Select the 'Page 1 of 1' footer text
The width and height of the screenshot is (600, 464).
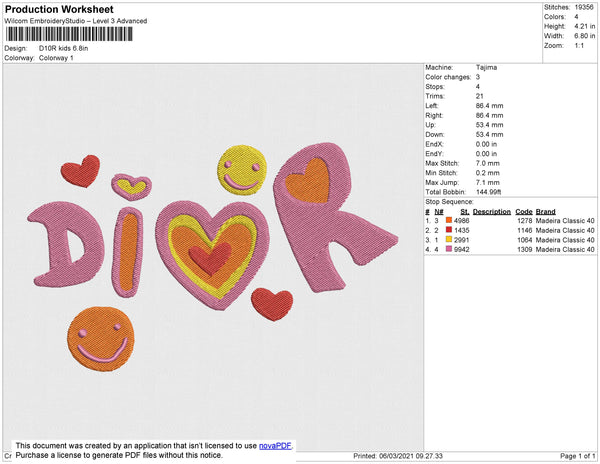(578, 456)
